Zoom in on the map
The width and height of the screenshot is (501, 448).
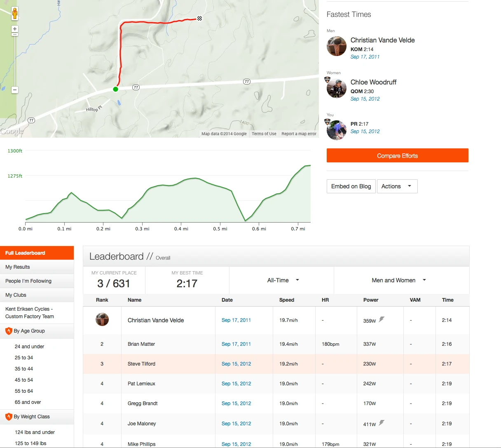(x=15, y=29)
